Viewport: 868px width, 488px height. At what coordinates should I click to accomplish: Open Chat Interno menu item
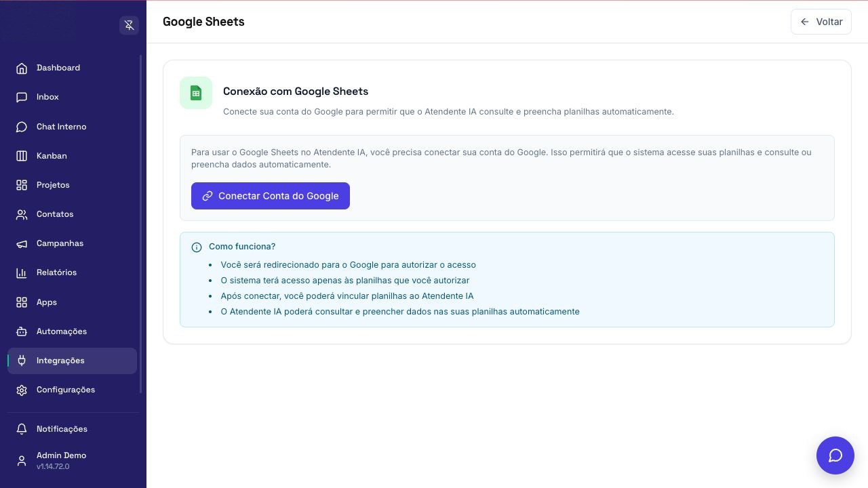coord(72,127)
